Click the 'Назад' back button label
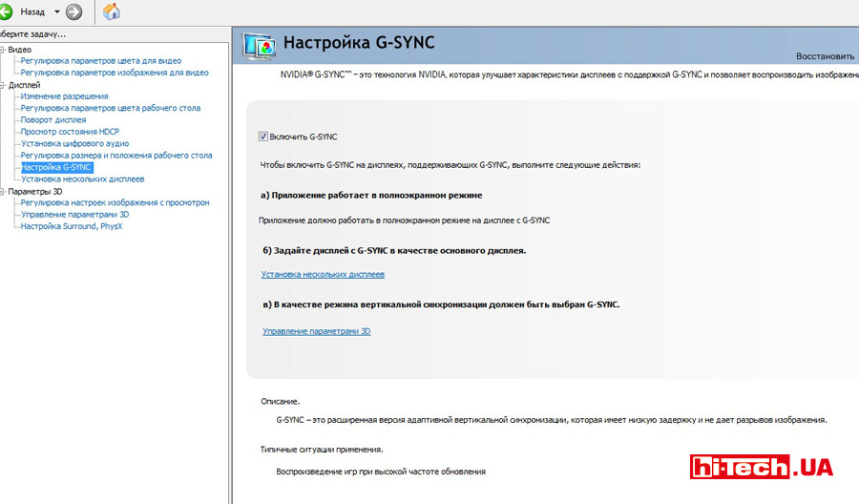 pyautogui.click(x=32, y=12)
